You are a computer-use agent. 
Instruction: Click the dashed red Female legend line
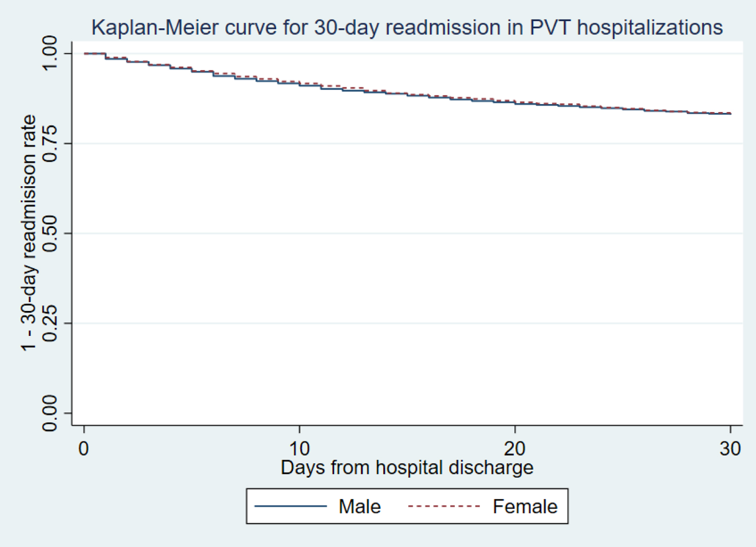(x=444, y=506)
